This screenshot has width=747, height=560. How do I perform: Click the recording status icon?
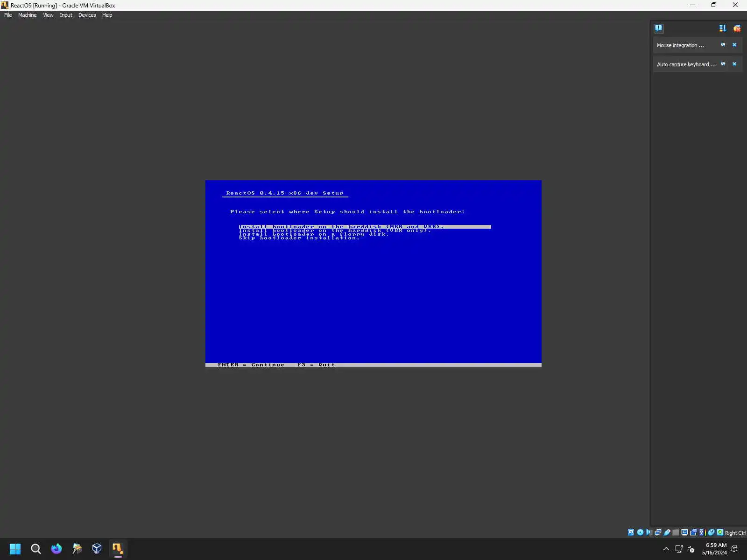click(x=693, y=532)
